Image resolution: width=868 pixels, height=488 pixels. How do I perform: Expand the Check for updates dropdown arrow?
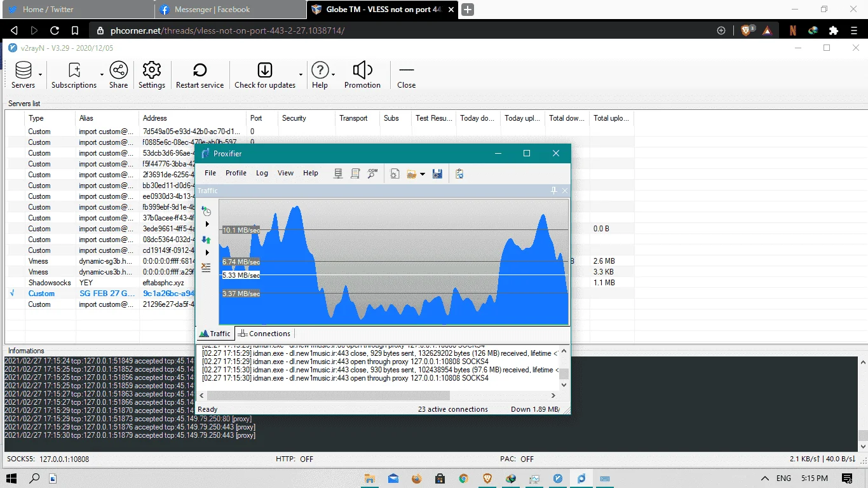[x=301, y=75]
